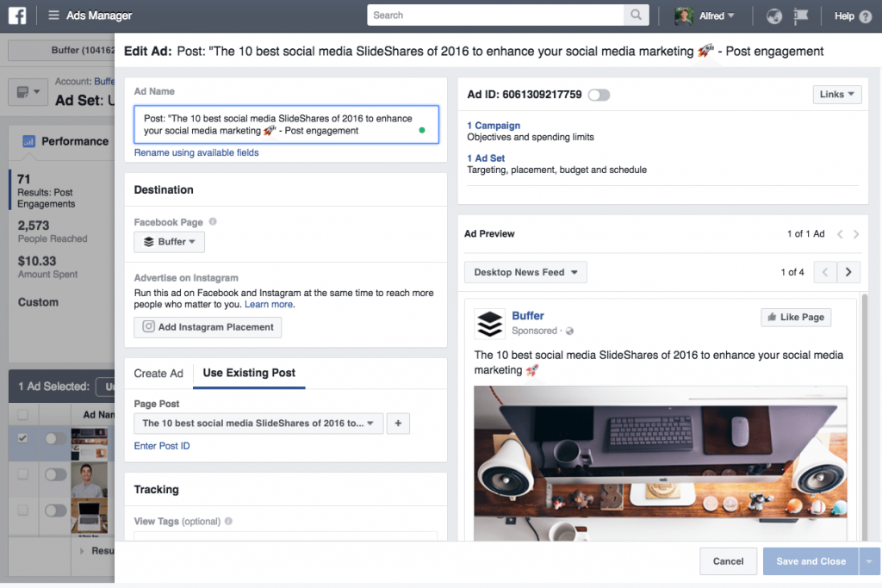
Task: Click the Ad Name text field
Action: 276,125
